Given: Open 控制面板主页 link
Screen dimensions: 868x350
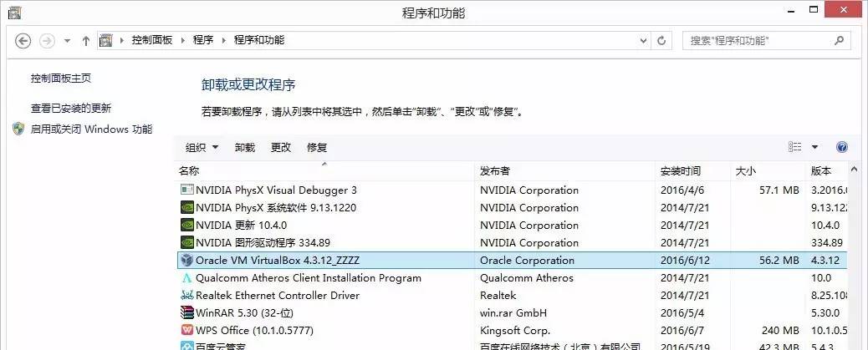Looking at the screenshot, I should pyautogui.click(x=61, y=79).
